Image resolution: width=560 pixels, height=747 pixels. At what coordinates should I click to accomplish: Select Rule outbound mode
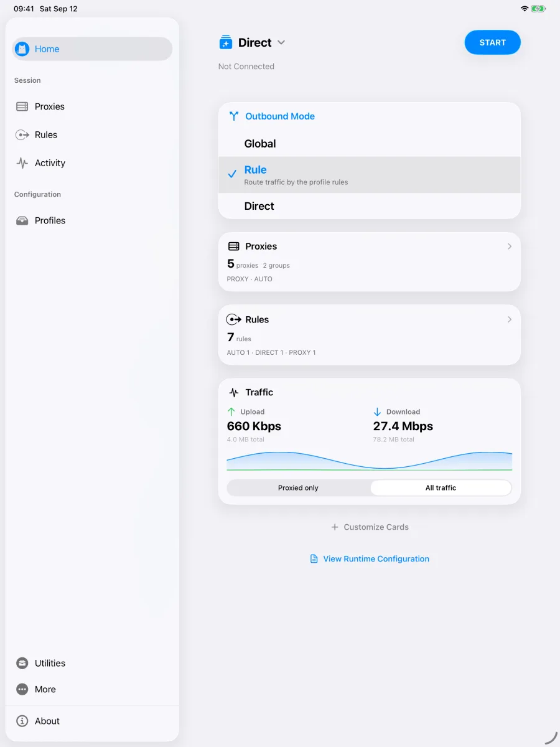coord(370,175)
